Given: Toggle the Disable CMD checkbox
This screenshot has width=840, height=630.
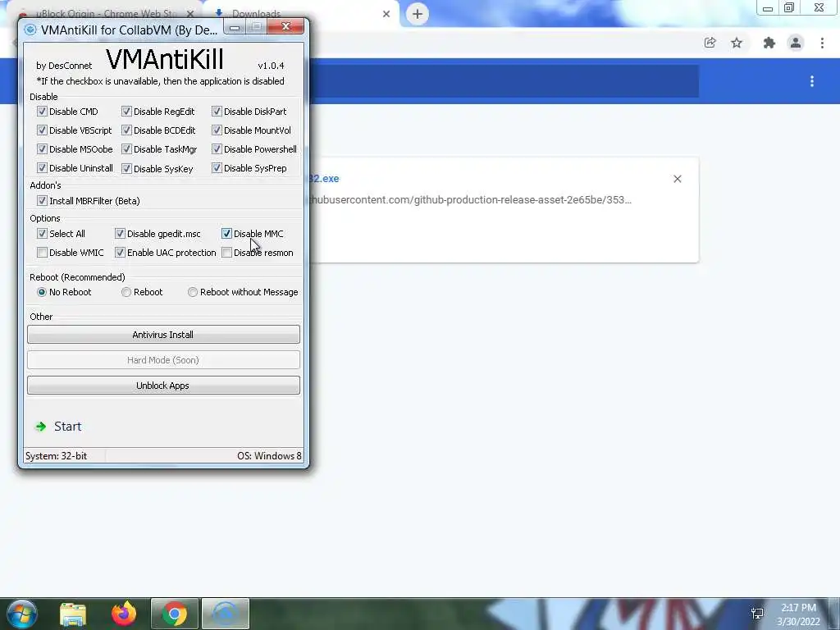Looking at the screenshot, I should click(42, 112).
